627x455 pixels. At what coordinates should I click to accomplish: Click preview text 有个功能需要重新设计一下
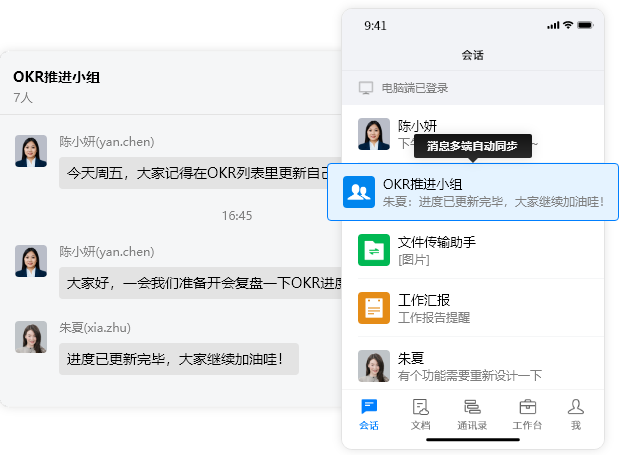(470, 376)
